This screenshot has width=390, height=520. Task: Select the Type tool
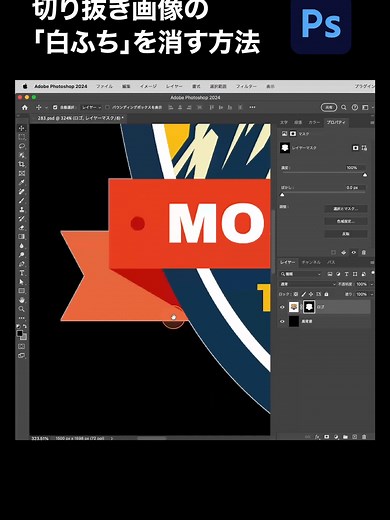click(22, 273)
